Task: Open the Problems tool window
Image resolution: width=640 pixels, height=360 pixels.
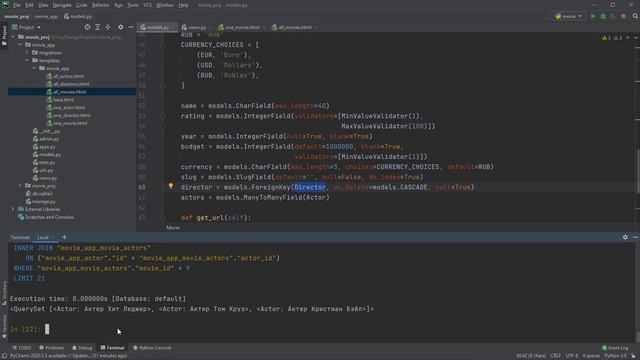Action: 51,348
